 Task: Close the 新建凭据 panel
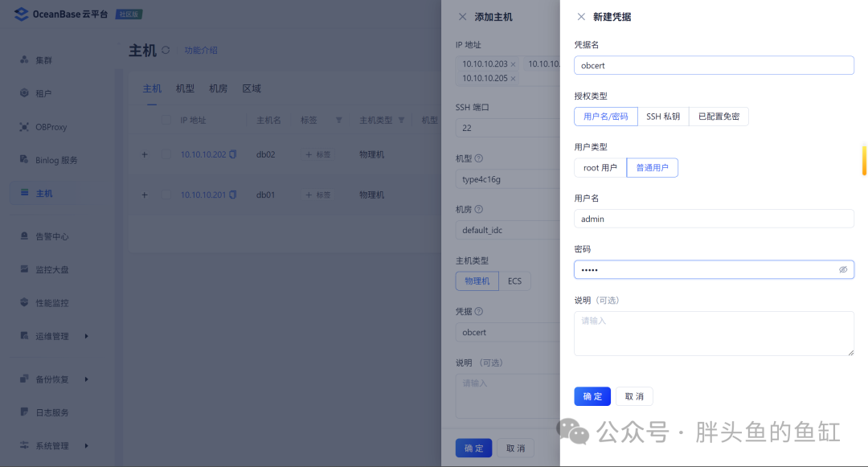(x=581, y=17)
